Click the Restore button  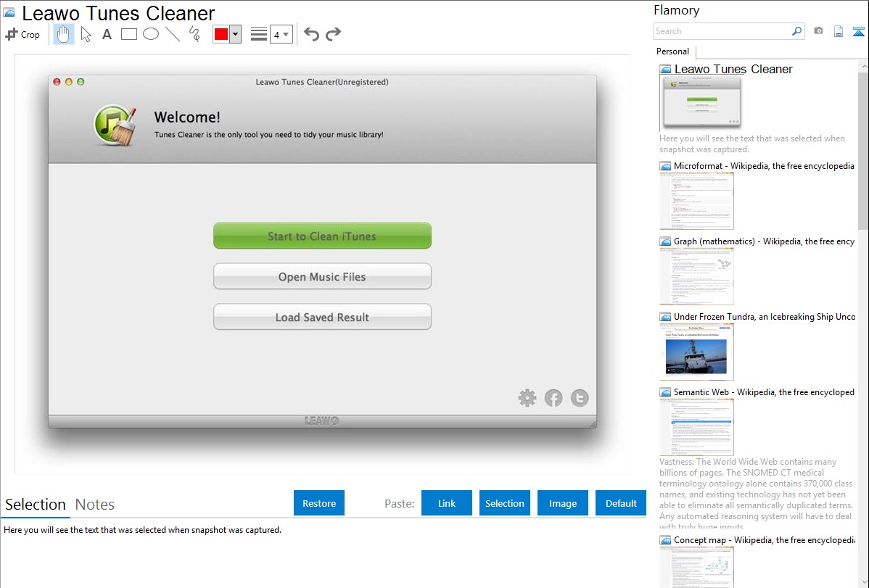coord(319,503)
